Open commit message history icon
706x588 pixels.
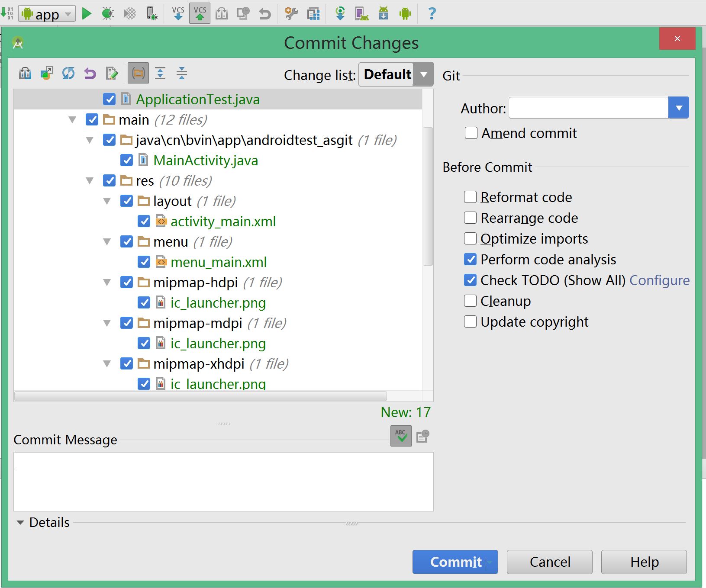pos(422,437)
